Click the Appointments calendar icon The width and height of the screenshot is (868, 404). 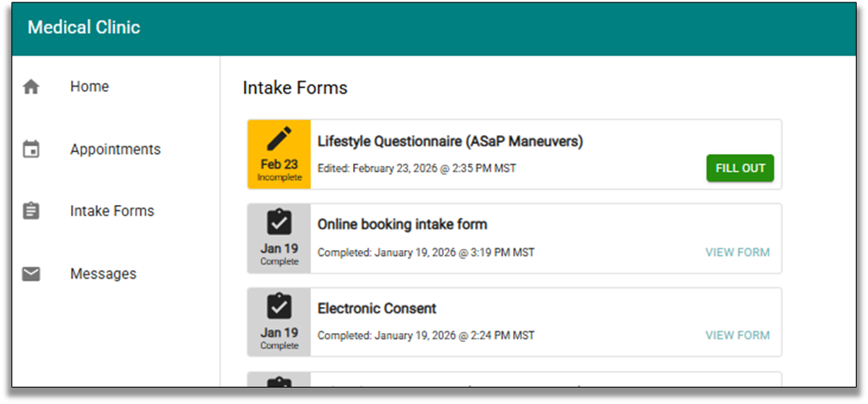tap(31, 150)
